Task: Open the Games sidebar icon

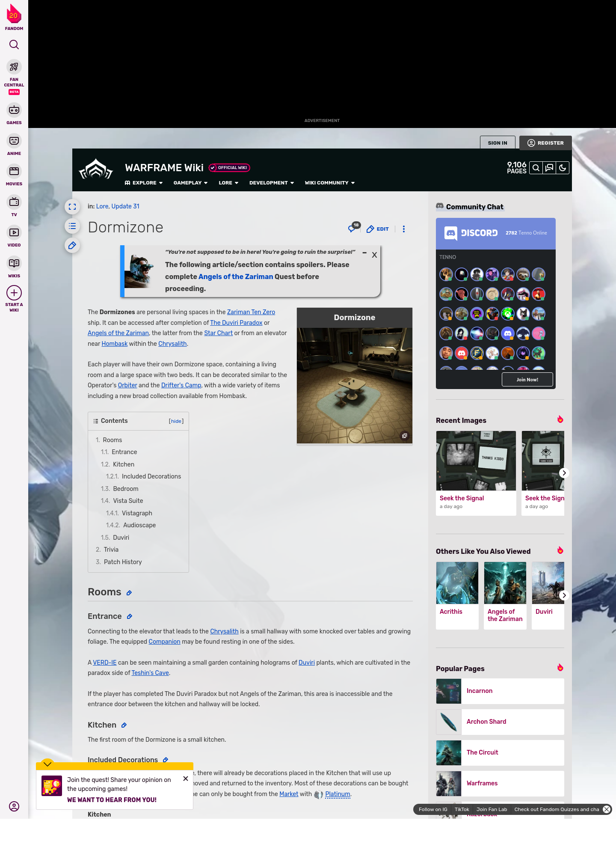Action: [14, 110]
